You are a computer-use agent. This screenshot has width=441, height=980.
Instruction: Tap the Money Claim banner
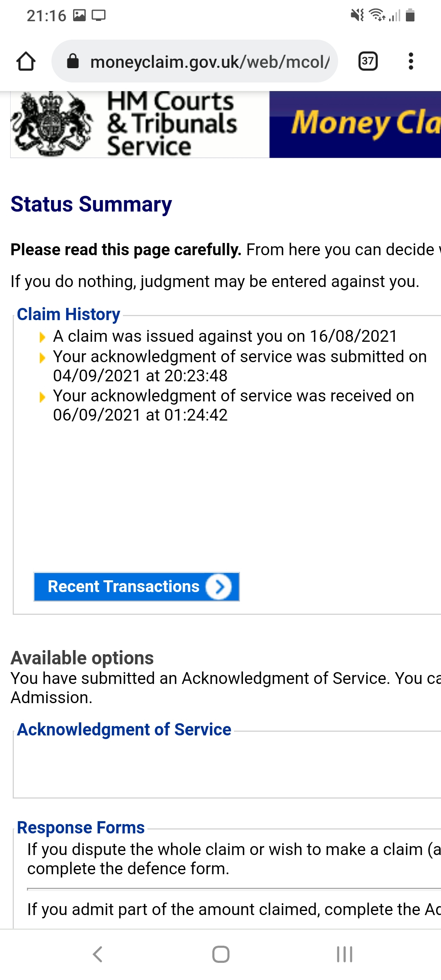click(x=355, y=124)
